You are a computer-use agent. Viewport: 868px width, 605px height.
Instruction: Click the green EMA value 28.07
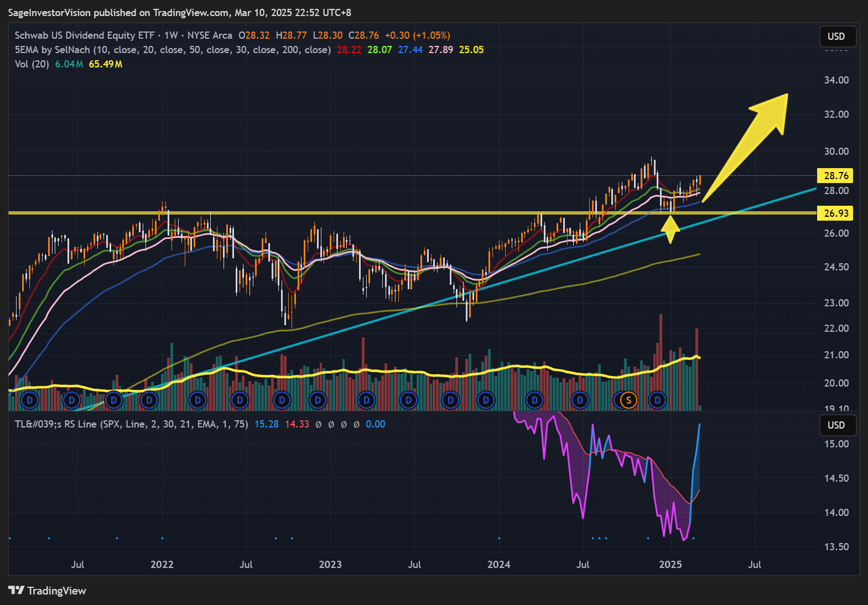pyautogui.click(x=380, y=50)
